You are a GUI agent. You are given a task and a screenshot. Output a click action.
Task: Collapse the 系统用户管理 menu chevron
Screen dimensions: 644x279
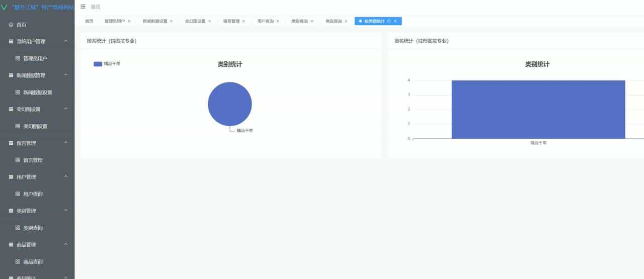click(x=66, y=41)
